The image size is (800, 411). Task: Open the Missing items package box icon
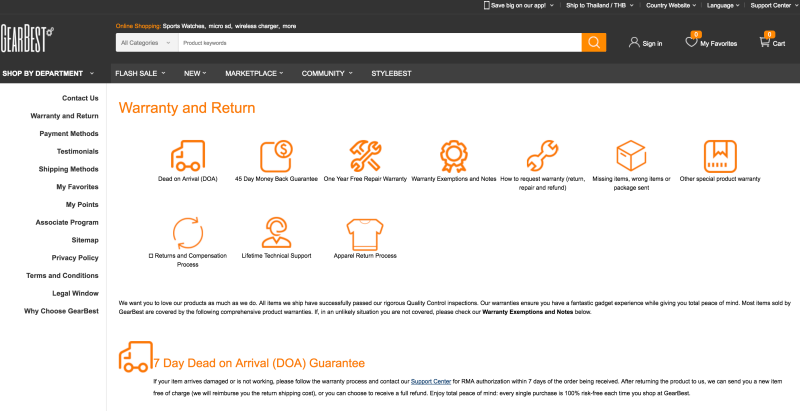pyautogui.click(x=630, y=155)
